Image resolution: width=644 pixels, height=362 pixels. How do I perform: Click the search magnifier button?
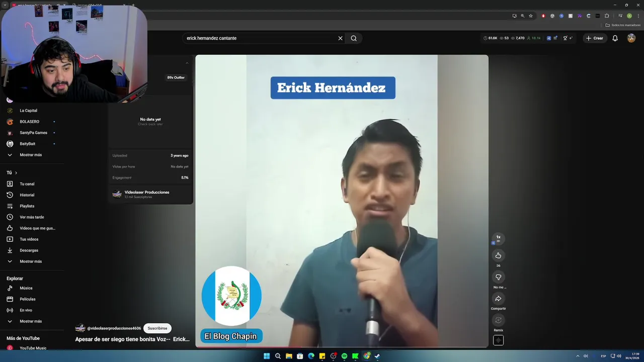pyautogui.click(x=354, y=38)
